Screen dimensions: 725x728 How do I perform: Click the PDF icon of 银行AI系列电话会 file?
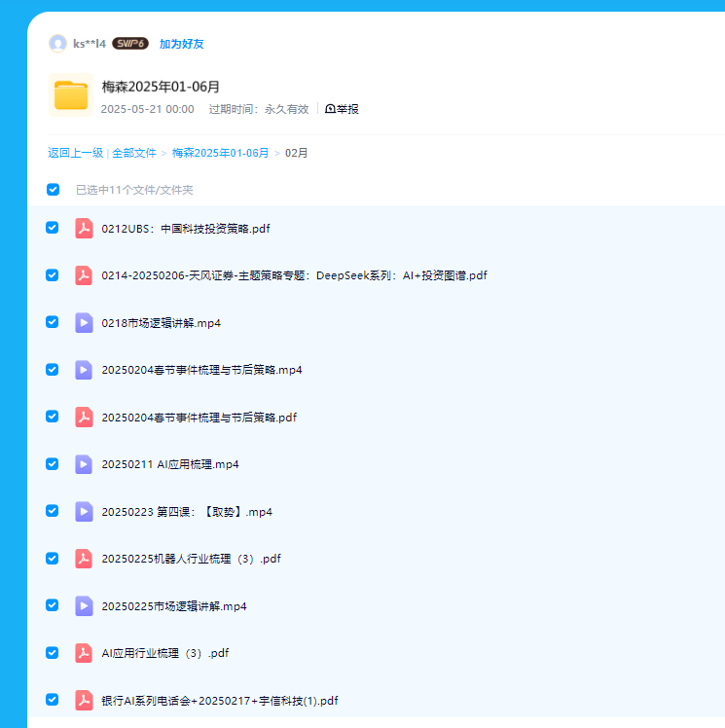(84, 700)
